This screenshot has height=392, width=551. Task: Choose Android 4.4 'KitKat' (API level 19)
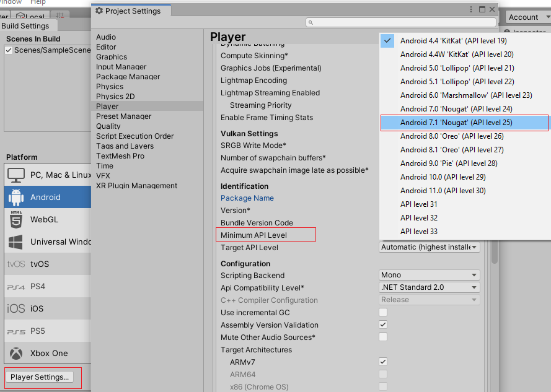[x=465, y=41]
